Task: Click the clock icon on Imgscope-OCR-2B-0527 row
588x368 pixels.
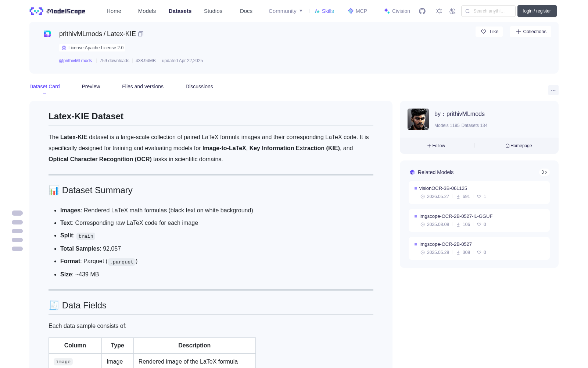Action: (x=423, y=252)
